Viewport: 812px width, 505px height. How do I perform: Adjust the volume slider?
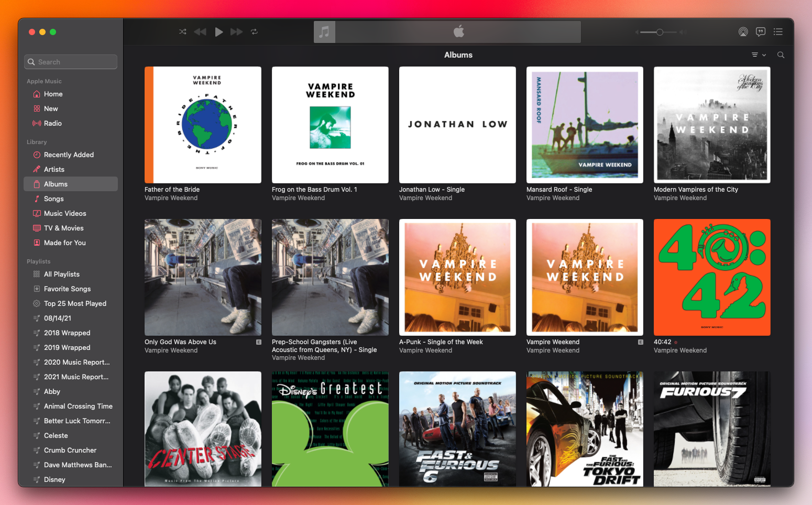[x=659, y=32]
